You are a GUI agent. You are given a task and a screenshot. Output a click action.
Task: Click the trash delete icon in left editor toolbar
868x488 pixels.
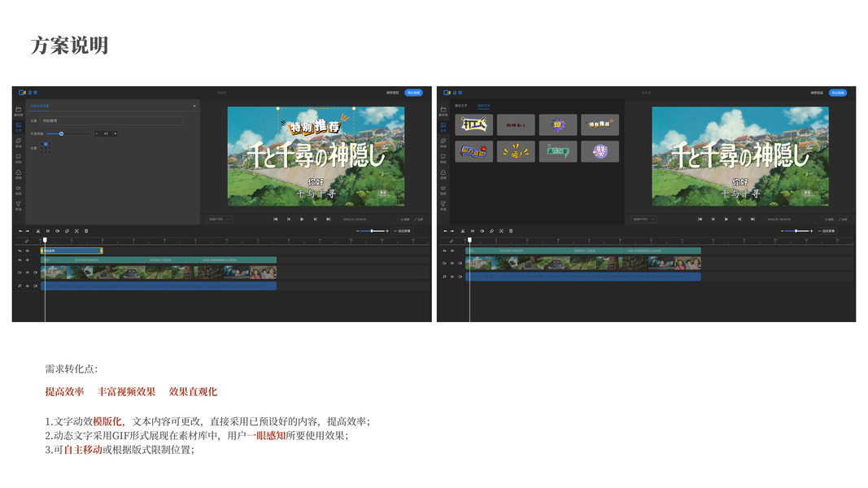point(86,231)
